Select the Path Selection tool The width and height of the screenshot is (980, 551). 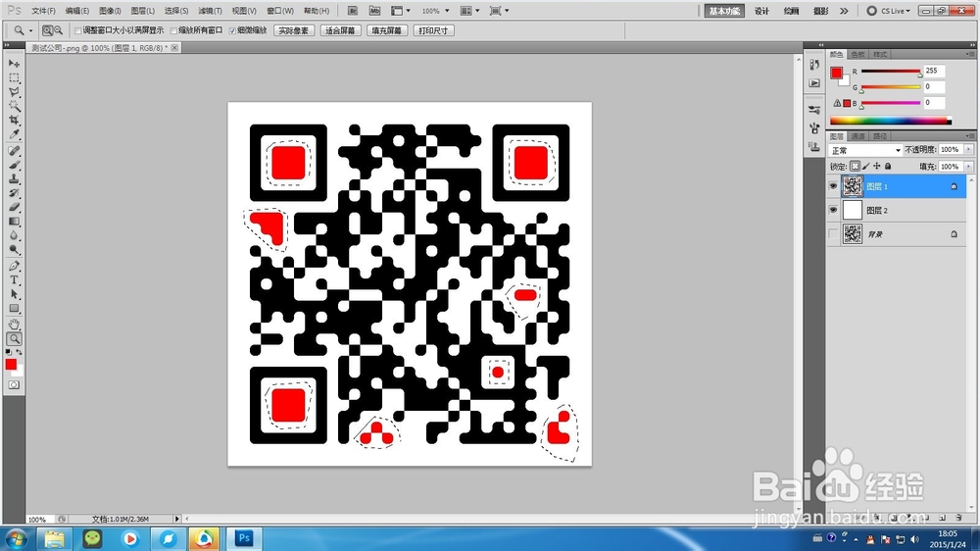pos(14,294)
